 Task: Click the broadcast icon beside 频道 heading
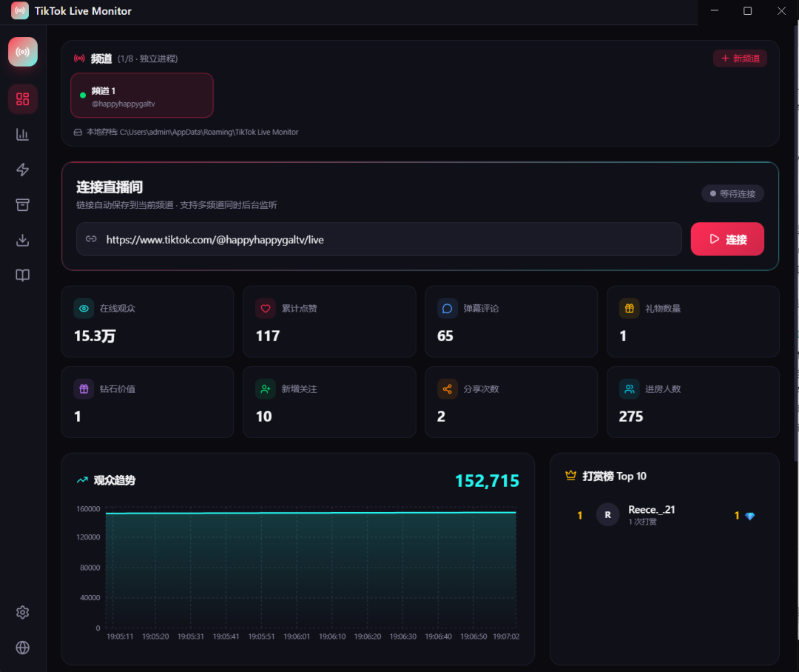[x=79, y=58]
